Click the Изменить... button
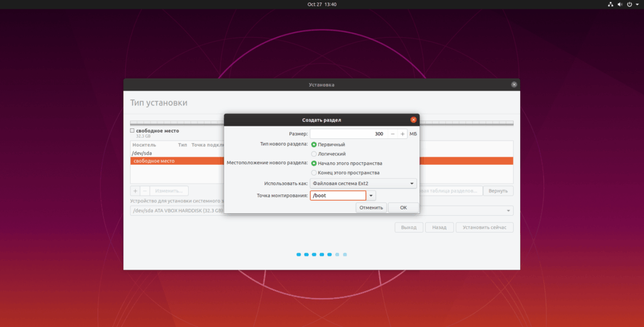Image resolution: width=644 pixels, height=327 pixels. (x=169, y=191)
